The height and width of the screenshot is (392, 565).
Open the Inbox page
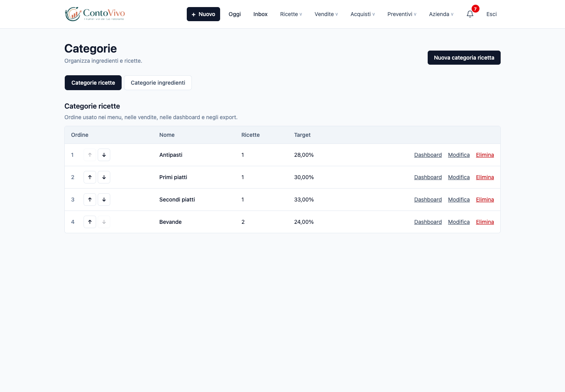[x=261, y=14]
